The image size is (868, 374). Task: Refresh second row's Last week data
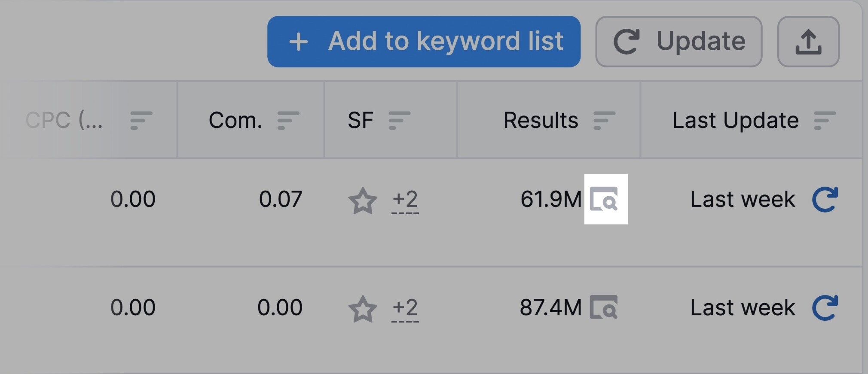(x=825, y=307)
